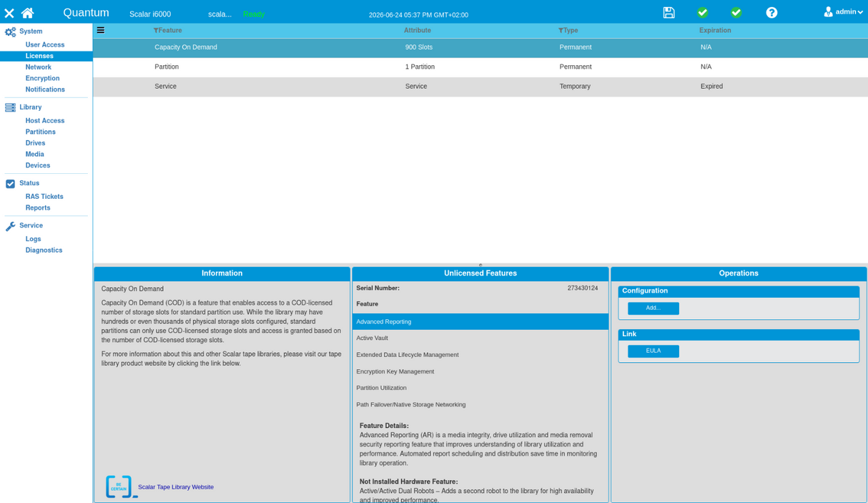This screenshot has height=503, width=868.
Task: Select Advanced Reporting unlicensed feature
Action: pyautogui.click(x=480, y=322)
